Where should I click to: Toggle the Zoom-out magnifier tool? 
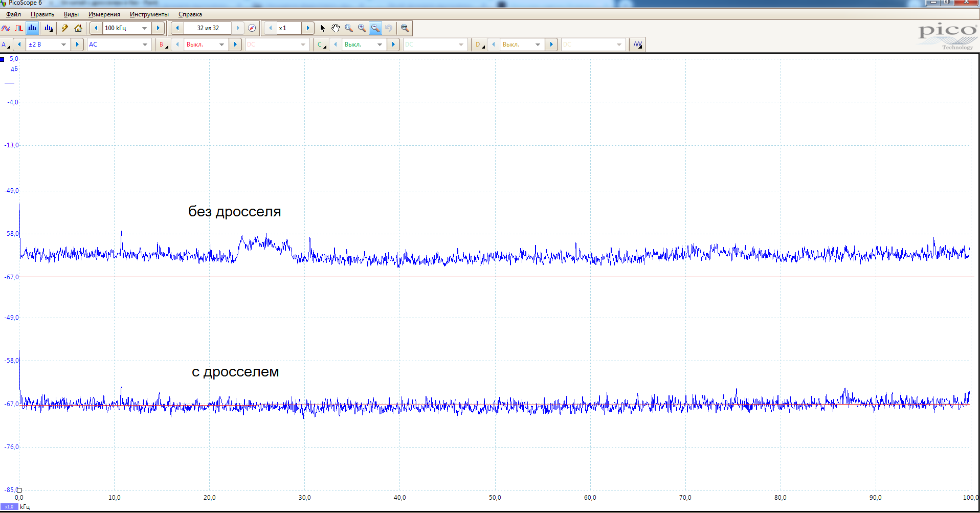point(375,28)
